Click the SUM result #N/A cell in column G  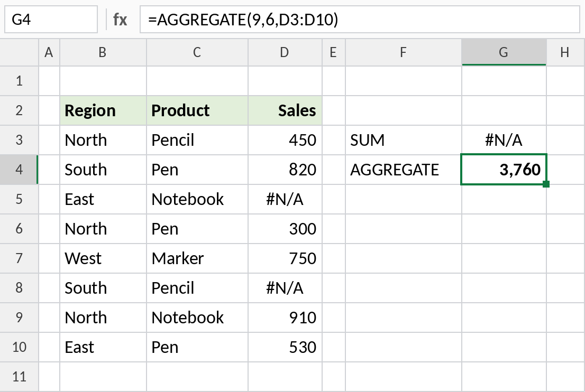(504, 140)
